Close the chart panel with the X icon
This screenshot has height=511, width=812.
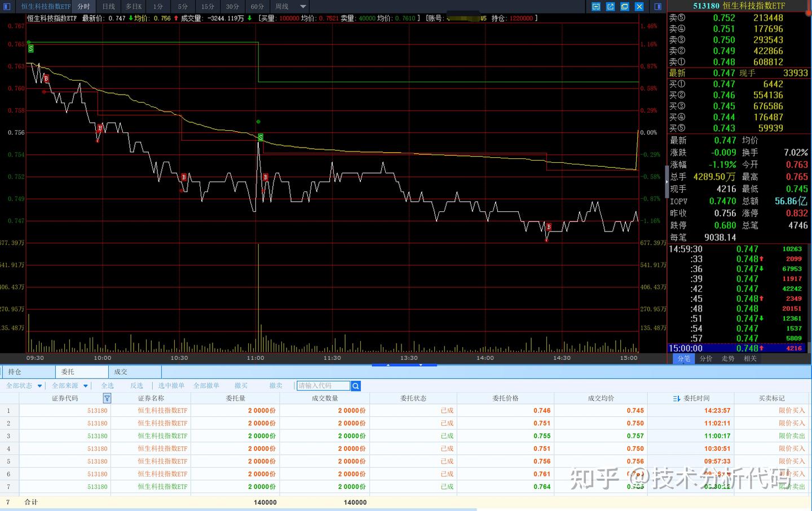point(639,7)
